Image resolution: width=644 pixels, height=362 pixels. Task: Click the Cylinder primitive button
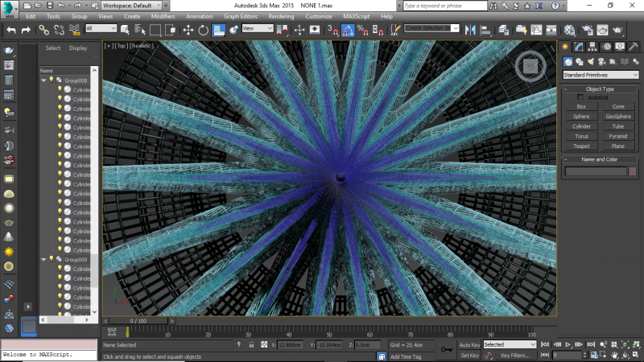(581, 126)
